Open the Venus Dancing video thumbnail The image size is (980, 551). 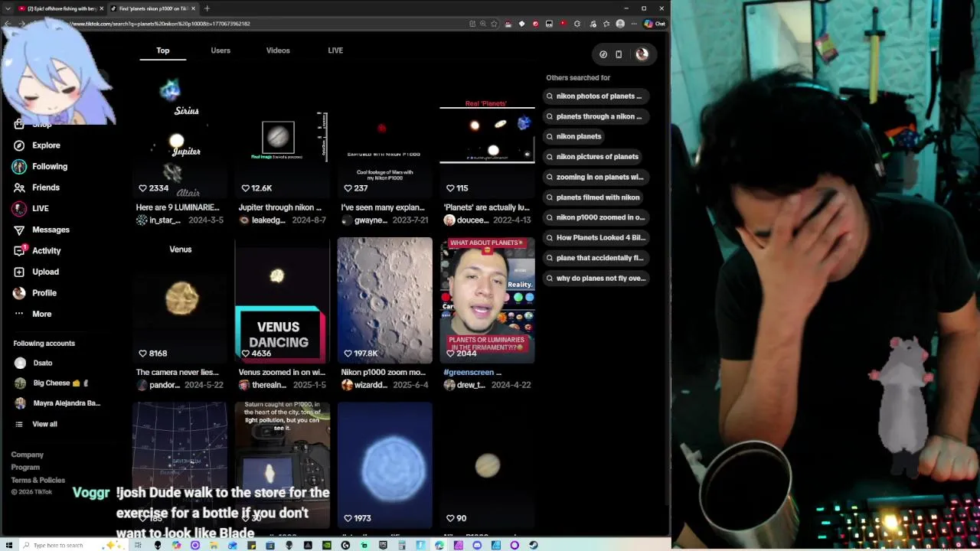click(x=283, y=300)
